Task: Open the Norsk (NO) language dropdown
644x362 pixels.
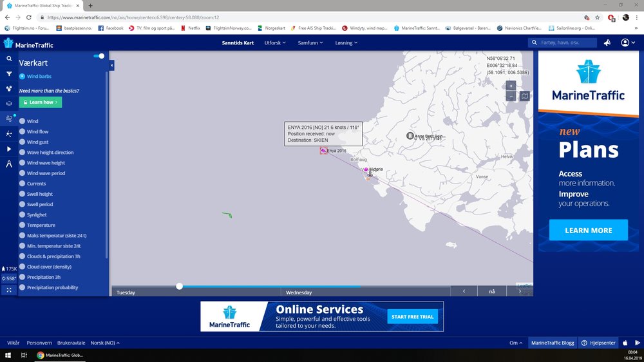Action: click(105, 343)
